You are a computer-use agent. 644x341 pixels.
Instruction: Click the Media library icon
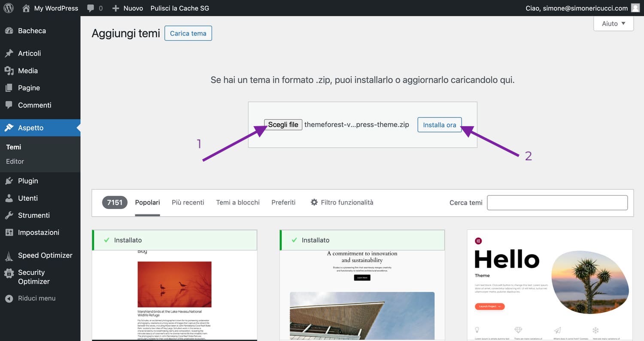[9, 70]
